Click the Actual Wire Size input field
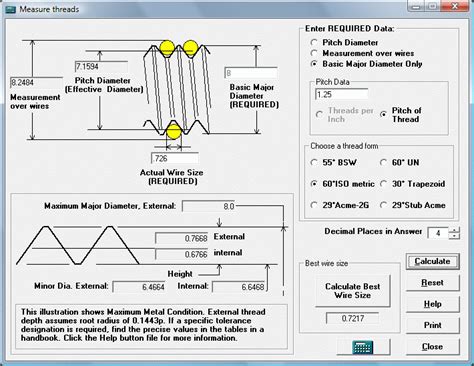Screen dimensions: 474x366 [x=175, y=158]
